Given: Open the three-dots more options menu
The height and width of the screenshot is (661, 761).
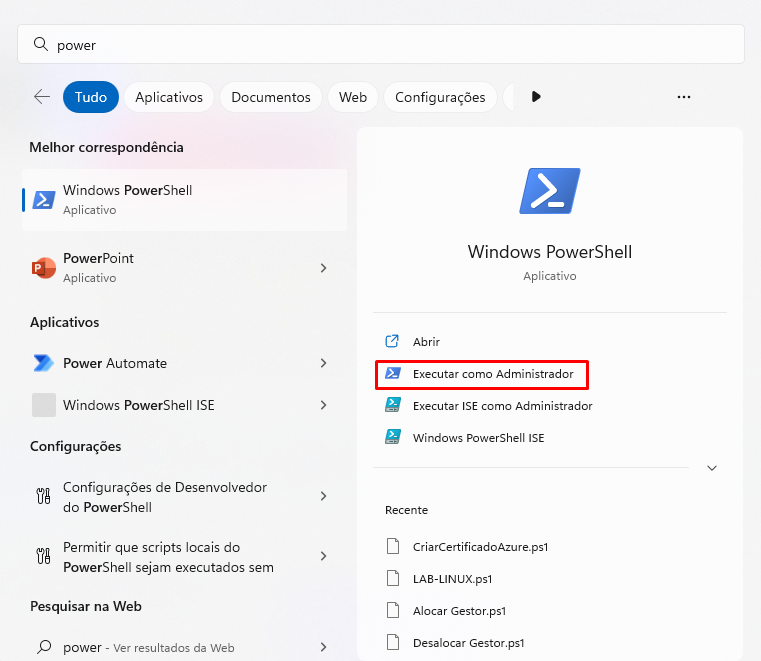Looking at the screenshot, I should tap(684, 97).
